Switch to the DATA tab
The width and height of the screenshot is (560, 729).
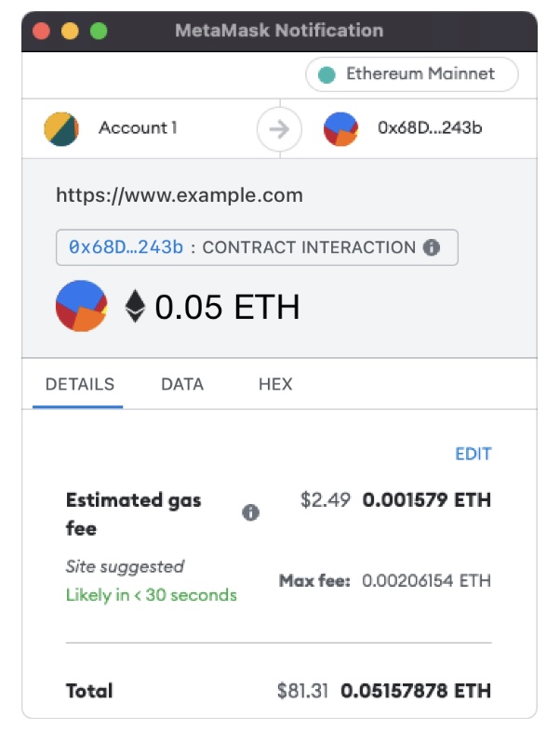tap(182, 384)
